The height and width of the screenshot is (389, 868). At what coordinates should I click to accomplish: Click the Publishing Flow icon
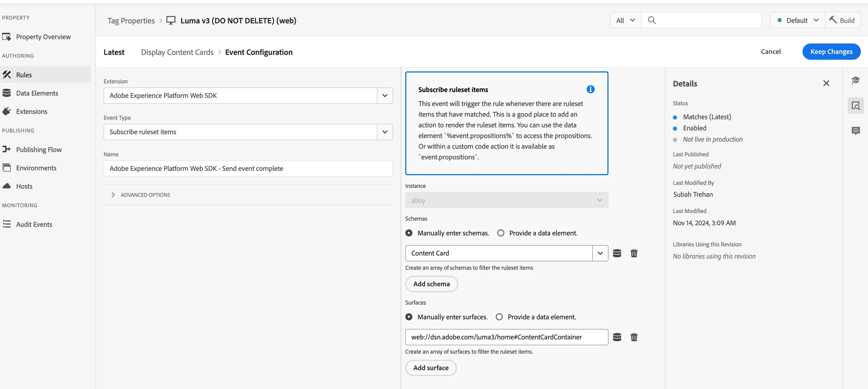6,149
